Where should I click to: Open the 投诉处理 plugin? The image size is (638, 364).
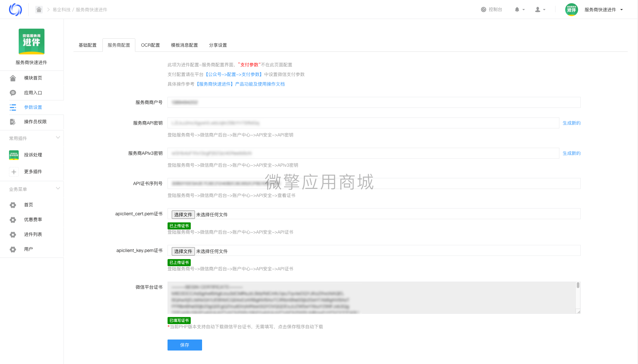coord(33,155)
